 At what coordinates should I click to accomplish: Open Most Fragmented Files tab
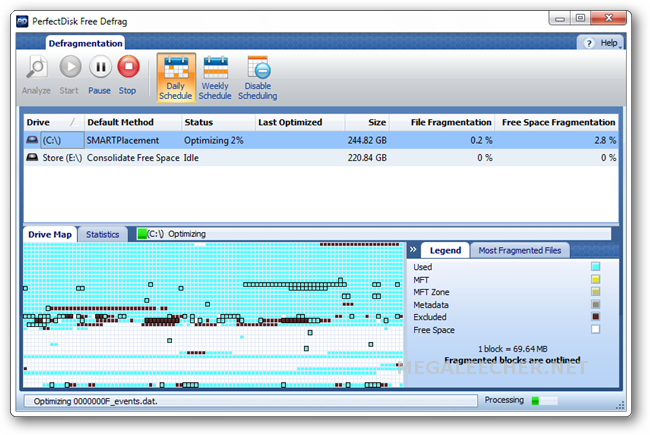pyautogui.click(x=520, y=250)
